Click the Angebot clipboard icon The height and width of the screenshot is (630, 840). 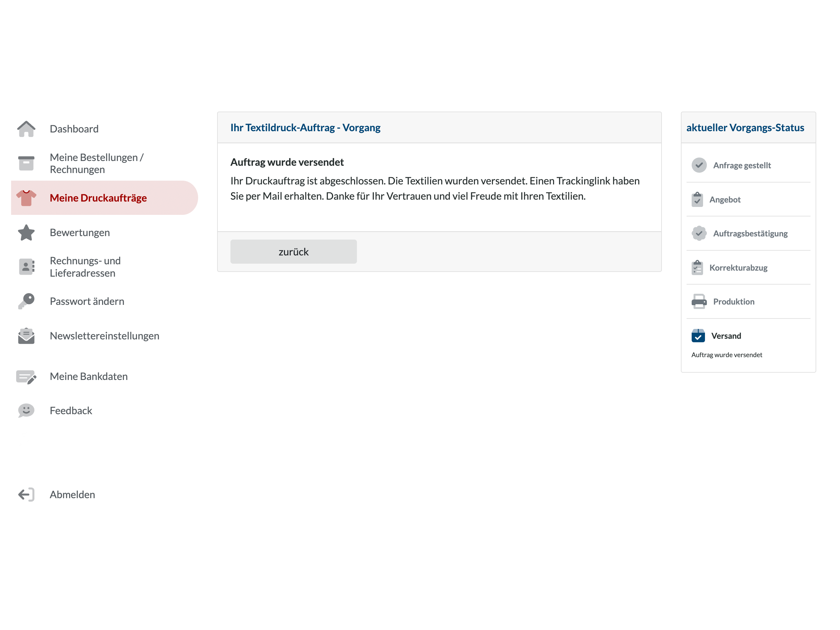click(x=697, y=199)
